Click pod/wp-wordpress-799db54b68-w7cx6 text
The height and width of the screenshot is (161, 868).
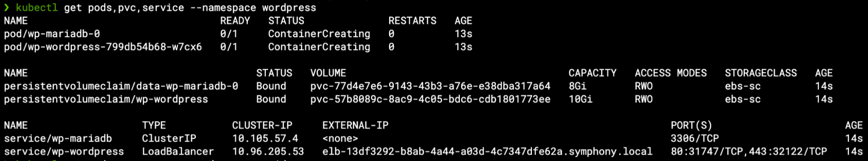click(x=103, y=47)
